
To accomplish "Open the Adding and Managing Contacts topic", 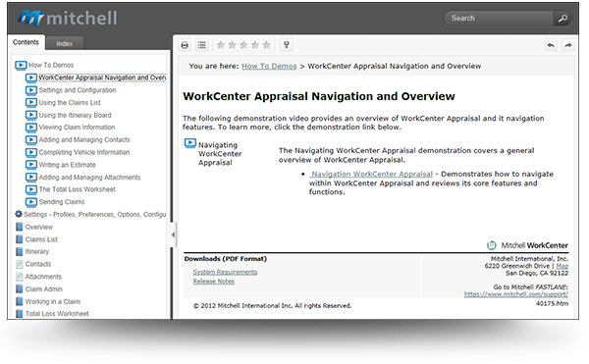I will point(84,139).
